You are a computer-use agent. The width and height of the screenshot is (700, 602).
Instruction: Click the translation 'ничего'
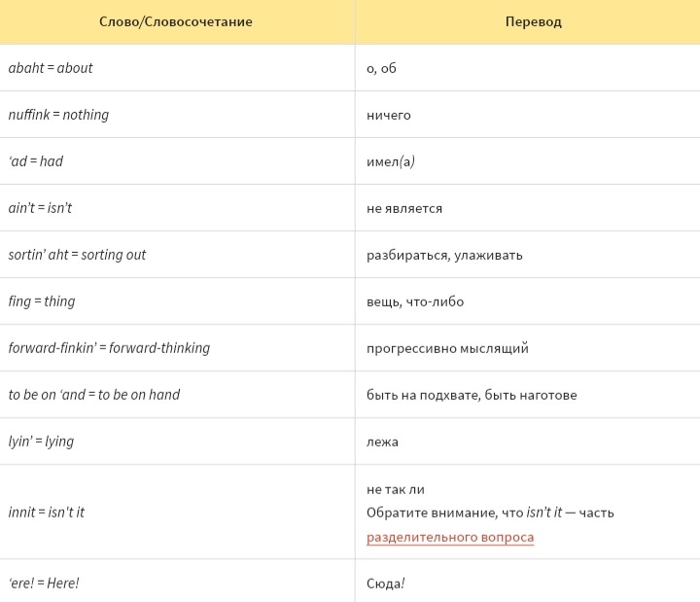pos(388,115)
